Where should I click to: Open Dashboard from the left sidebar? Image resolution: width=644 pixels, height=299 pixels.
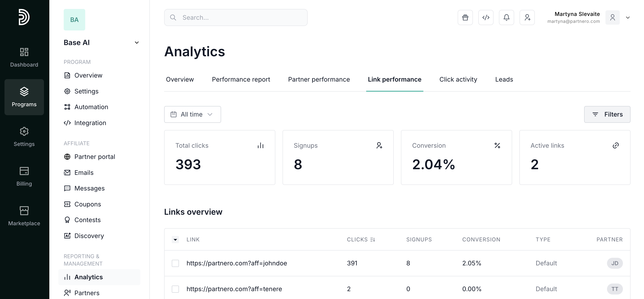(24, 57)
